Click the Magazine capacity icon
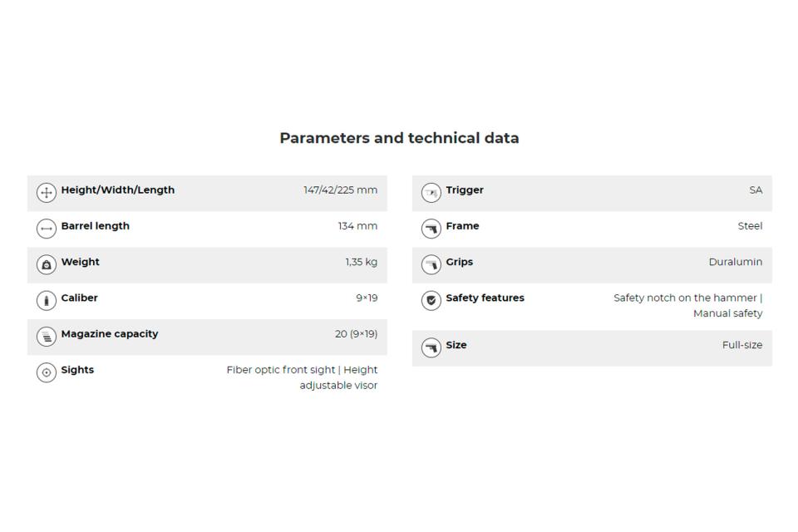 (x=47, y=337)
